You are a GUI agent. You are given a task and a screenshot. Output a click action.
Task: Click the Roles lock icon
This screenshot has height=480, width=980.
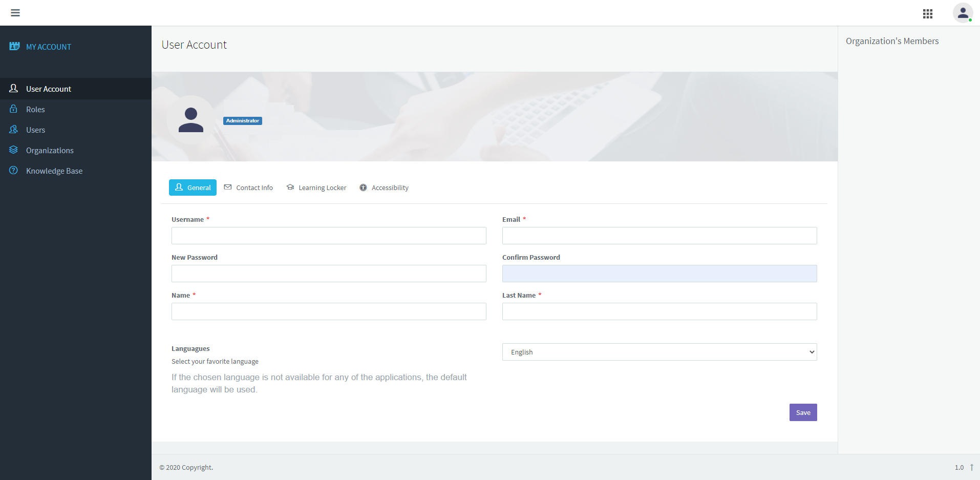14,109
